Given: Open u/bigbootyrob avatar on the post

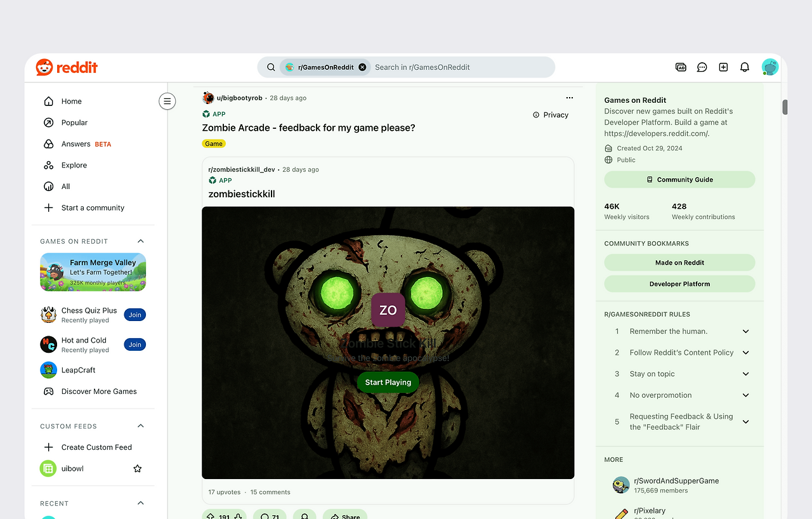Looking at the screenshot, I should click(208, 98).
